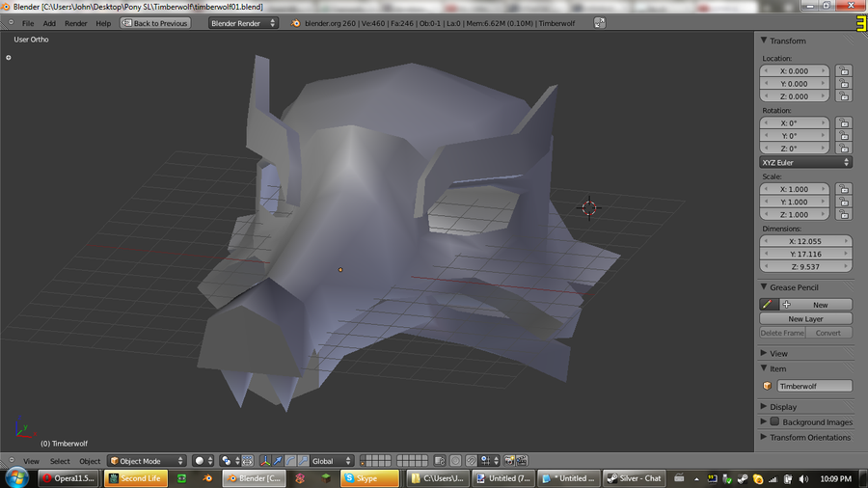Viewport: 868px width, 488px height.
Task: Click the Delete Frame button
Action: pyautogui.click(x=782, y=333)
